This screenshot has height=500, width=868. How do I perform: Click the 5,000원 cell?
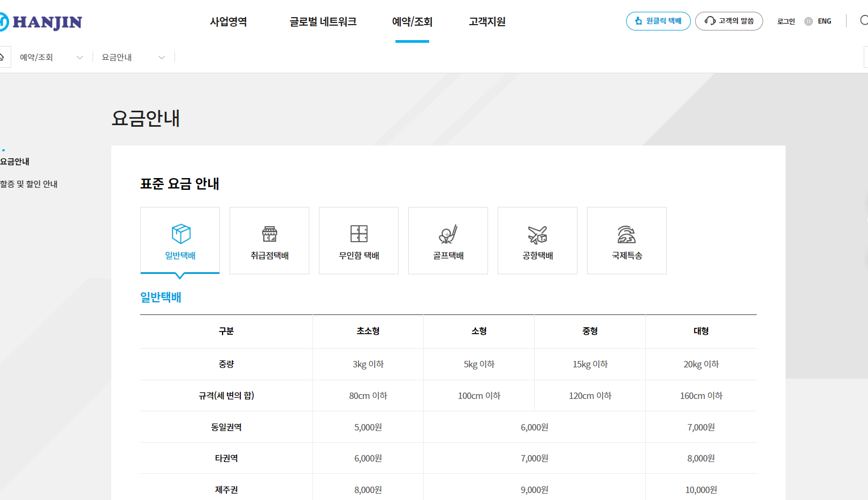point(368,427)
